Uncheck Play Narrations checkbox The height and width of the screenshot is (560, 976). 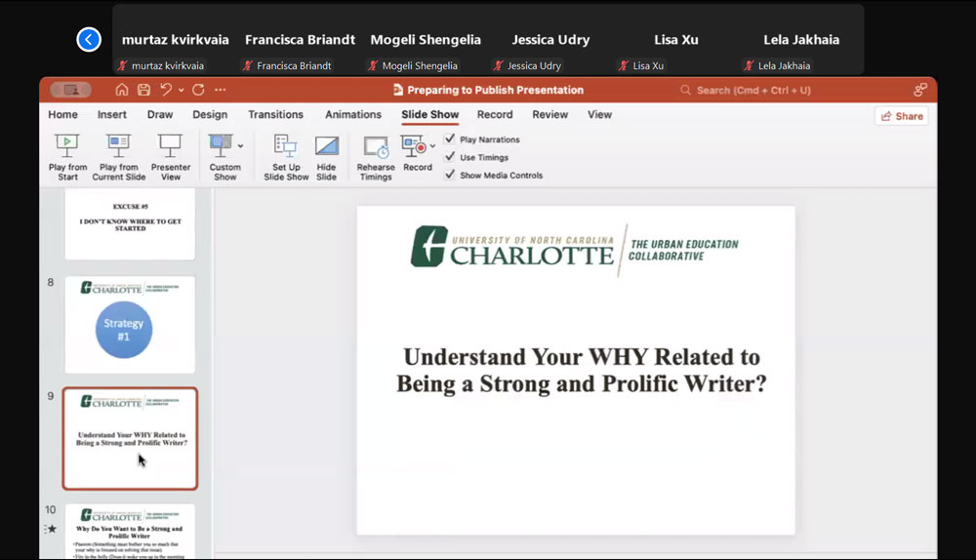coord(450,140)
